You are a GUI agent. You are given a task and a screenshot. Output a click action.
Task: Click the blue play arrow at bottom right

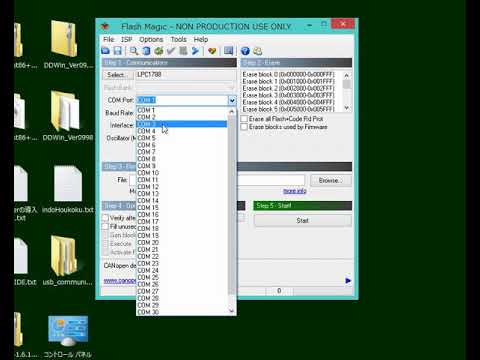tap(348, 281)
